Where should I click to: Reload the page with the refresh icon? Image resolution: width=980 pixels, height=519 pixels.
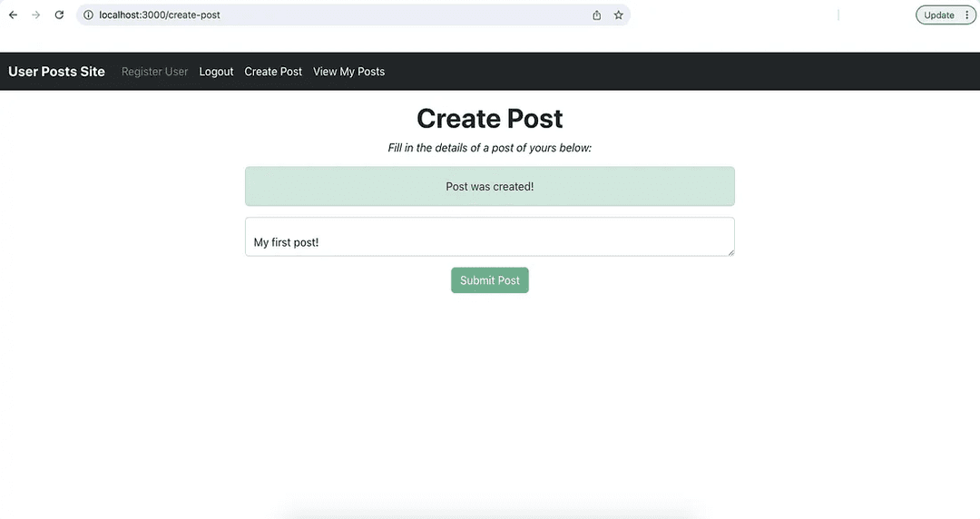pos(59,15)
